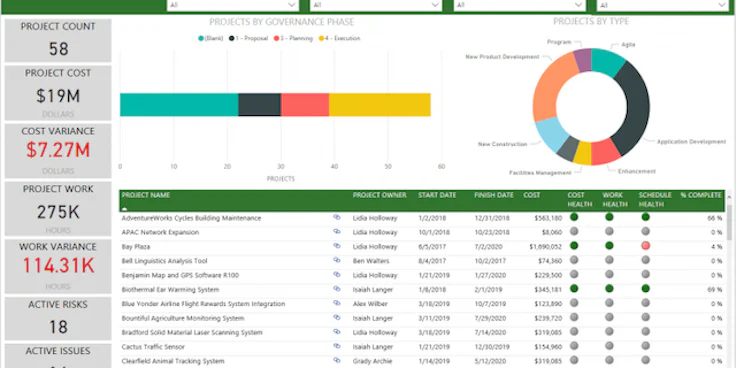Select yellow Execution segment in bar chart
736x368 pixels.
[380, 105]
